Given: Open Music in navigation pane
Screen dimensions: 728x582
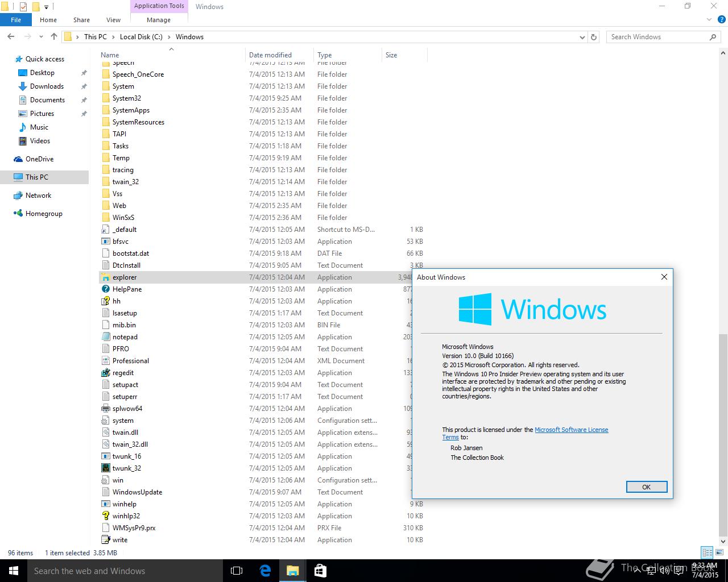Looking at the screenshot, I should [x=39, y=127].
